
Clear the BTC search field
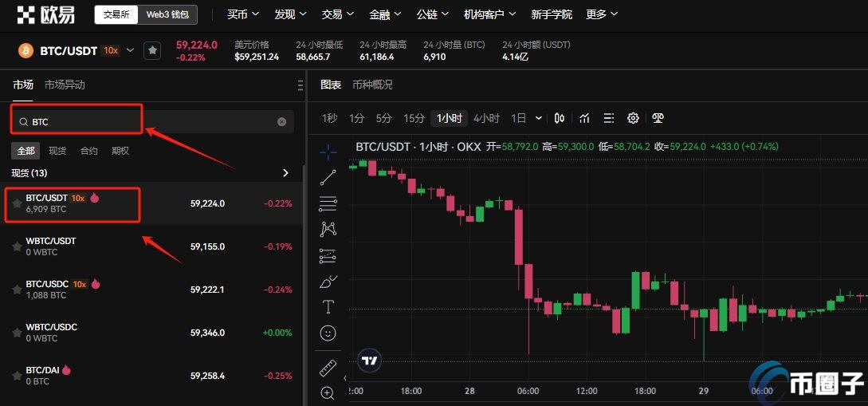click(282, 122)
